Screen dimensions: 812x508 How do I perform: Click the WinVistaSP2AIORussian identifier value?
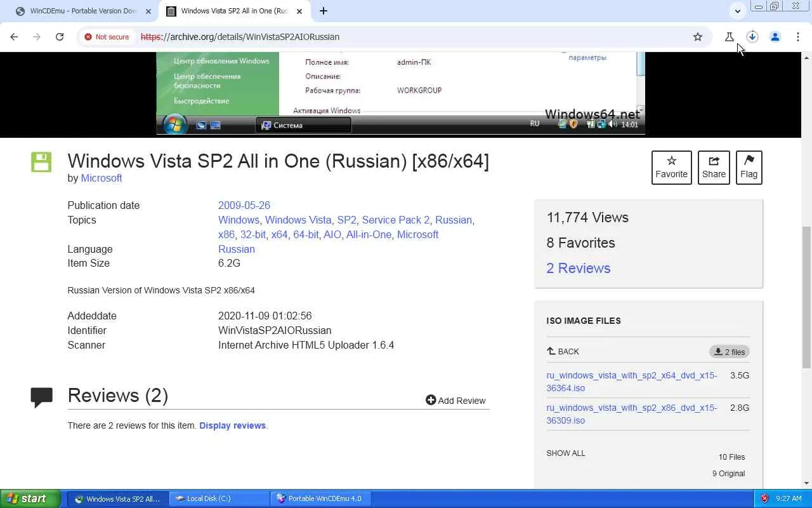[275, 330]
